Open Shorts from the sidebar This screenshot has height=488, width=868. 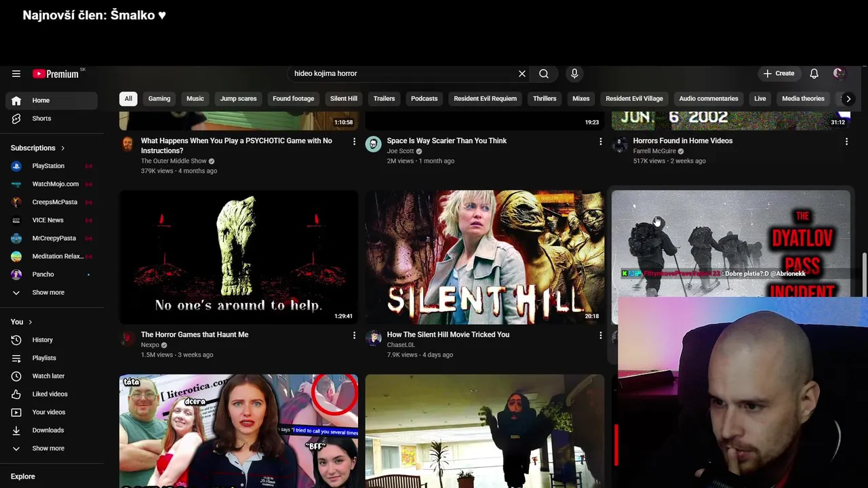pos(52,119)
